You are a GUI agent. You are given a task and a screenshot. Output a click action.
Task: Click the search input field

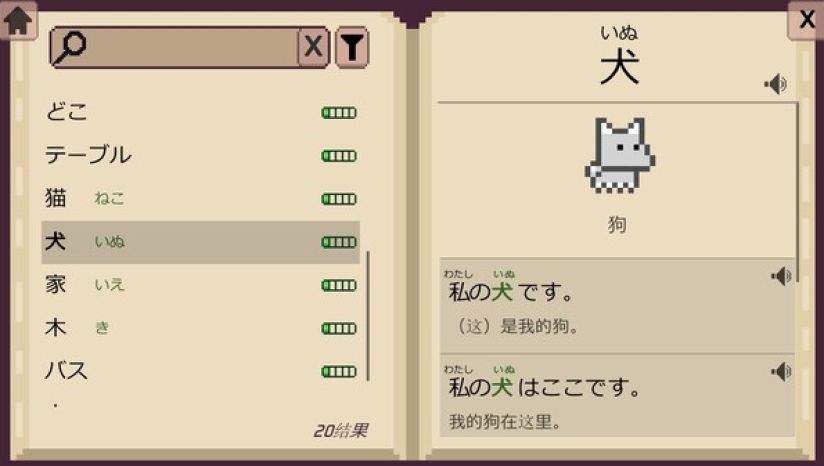[x=192, y=47]
